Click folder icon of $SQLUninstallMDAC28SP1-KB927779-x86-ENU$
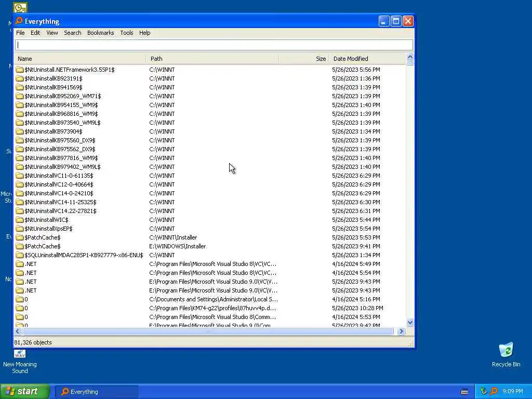Image resolution: width=532 pixels, height=399 pixels. coord(20,255)
